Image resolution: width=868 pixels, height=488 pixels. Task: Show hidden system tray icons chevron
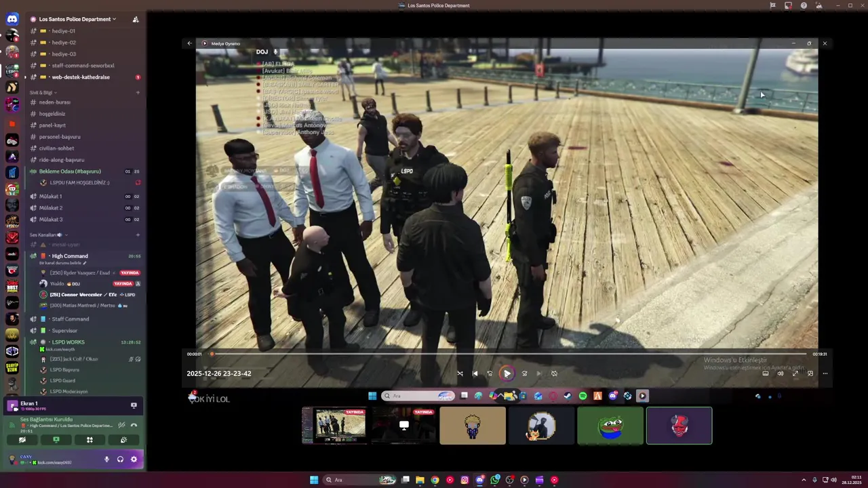(x=804, y=480)
